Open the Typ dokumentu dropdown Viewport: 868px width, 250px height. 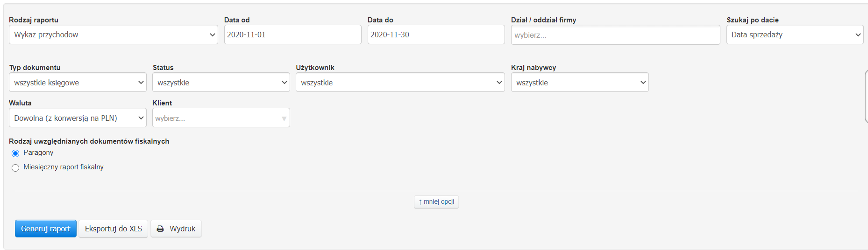(78, 83)
